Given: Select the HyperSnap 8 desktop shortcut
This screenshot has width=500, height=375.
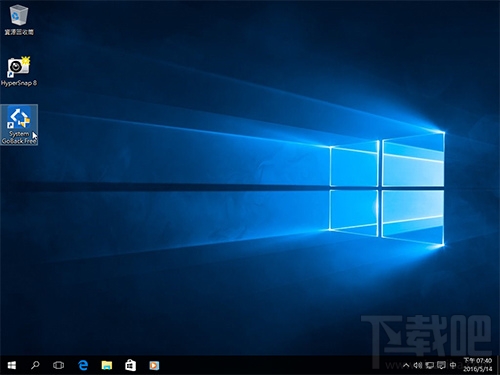Looking at the screenshot, I should pyautogui.click(x=19, y=72).
